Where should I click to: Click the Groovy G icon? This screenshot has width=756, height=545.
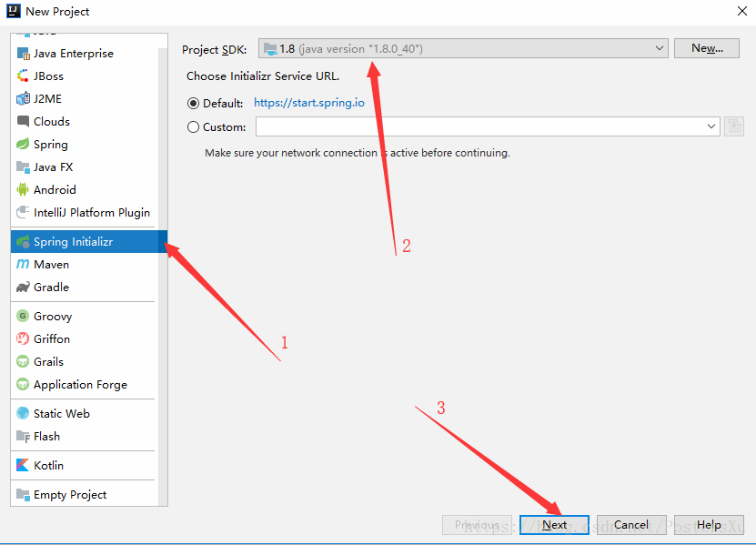[23, 316]
